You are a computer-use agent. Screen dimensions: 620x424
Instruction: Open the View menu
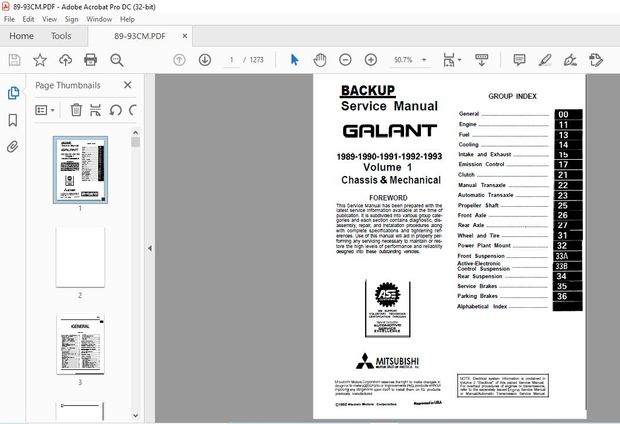click(x=49, y=19)
